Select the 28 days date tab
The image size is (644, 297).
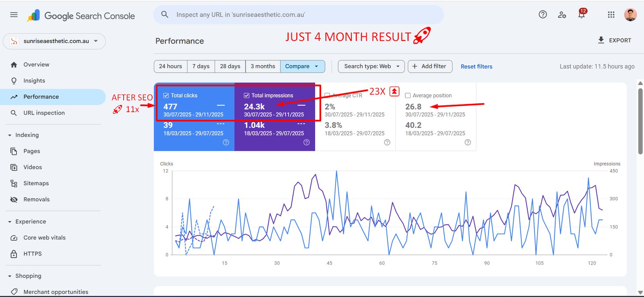coord(230,66)
